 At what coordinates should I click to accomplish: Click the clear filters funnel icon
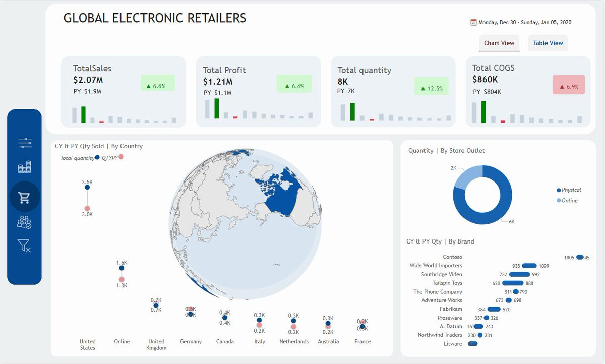[x=24, y=246]
